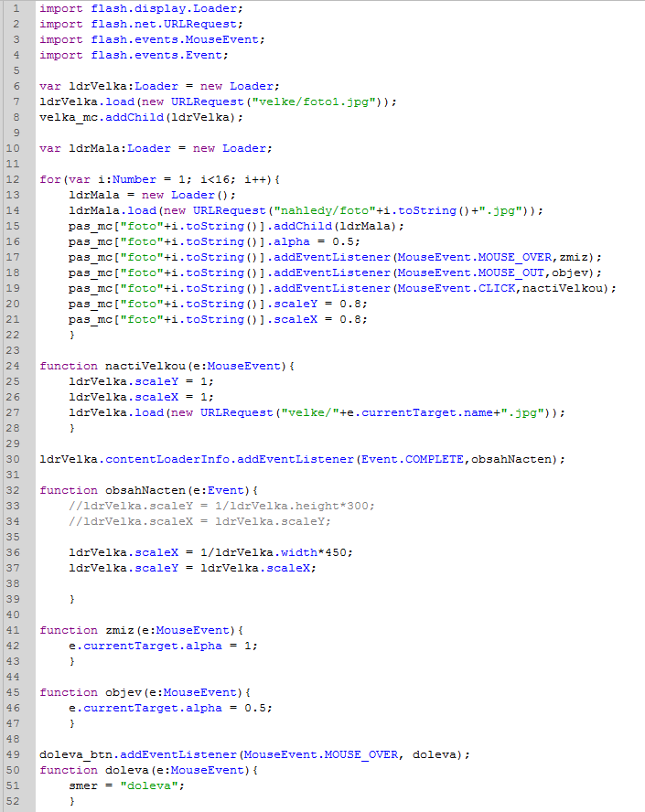Click 'contentLoaderInfo' on line 30
The image size is (645, 812).
167,459
